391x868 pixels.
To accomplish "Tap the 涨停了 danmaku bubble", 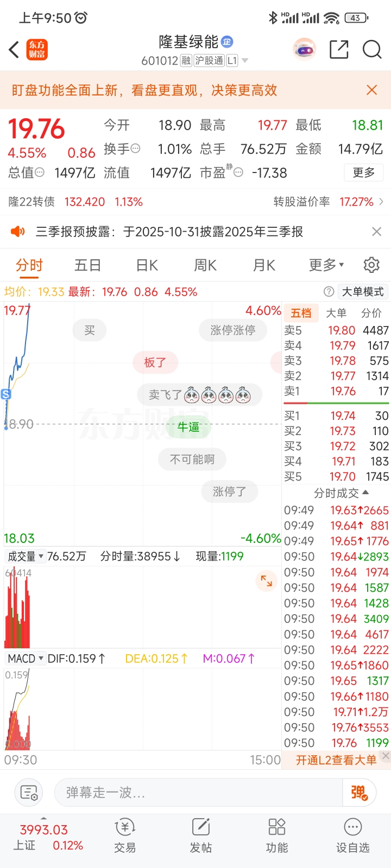I will tap(230, 492).
